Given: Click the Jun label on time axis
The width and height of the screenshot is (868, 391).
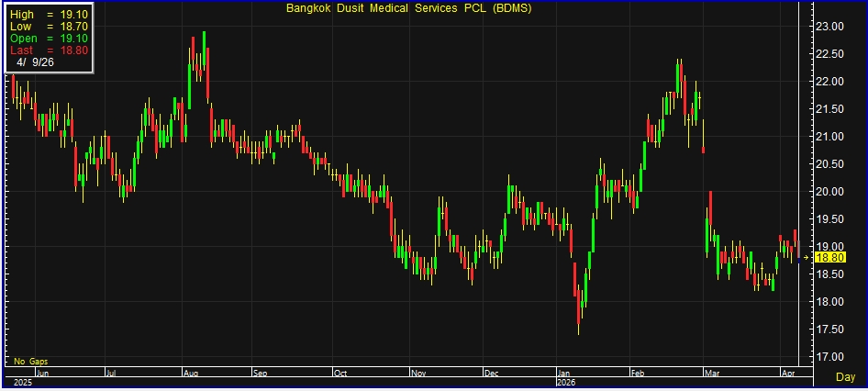Looking at the screenshot, I should click(x=44, y=374).
